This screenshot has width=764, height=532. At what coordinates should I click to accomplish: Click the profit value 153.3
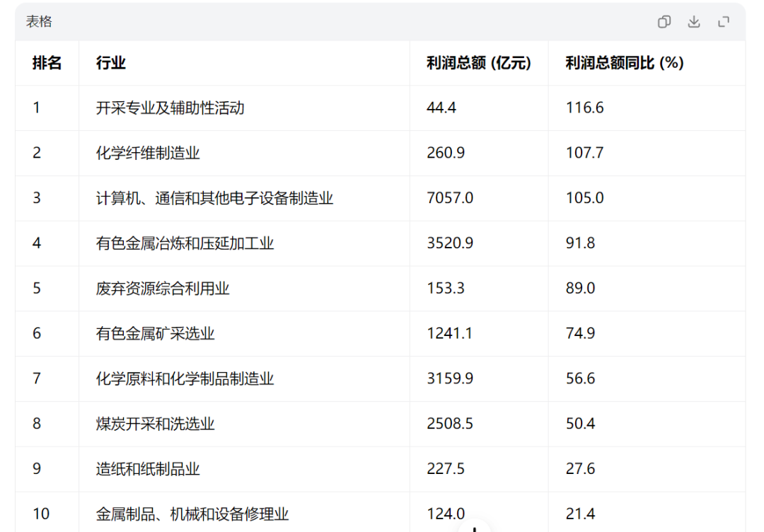(446, 289)
